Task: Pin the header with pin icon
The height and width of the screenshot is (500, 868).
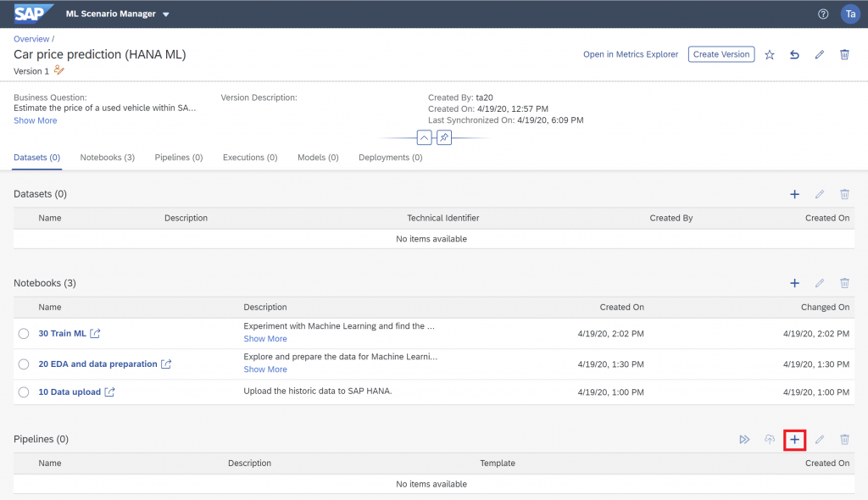Action: pyautogui.click(x=444, y=137)
